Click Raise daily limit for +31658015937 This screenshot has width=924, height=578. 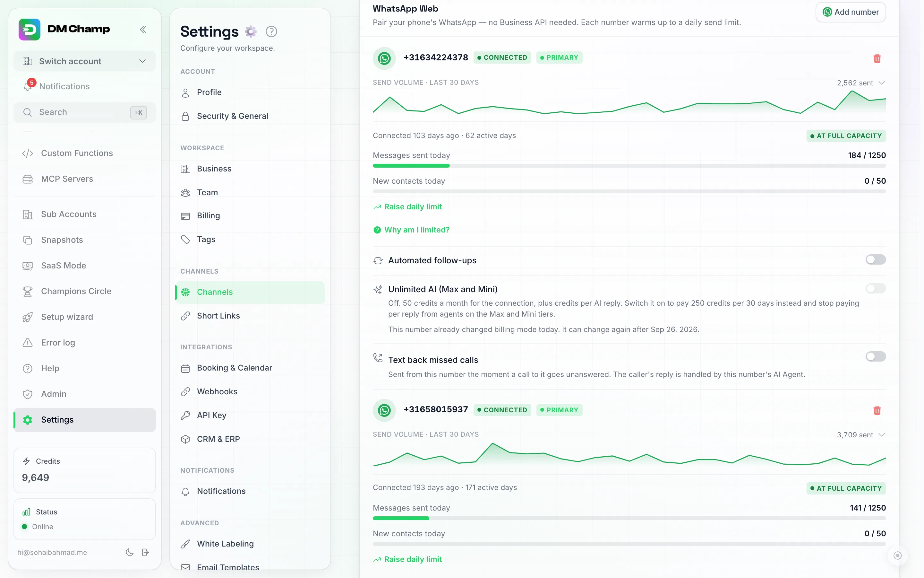point(407,559)
